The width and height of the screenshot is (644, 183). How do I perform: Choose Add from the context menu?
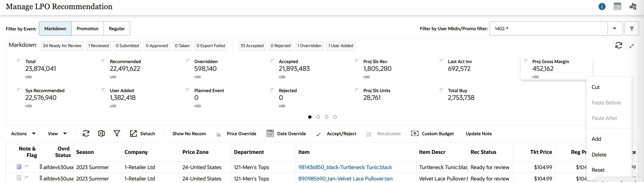pos(609,139)
